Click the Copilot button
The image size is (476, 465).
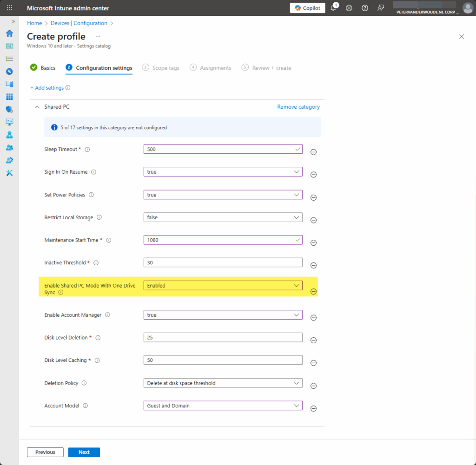coord(307,8)
